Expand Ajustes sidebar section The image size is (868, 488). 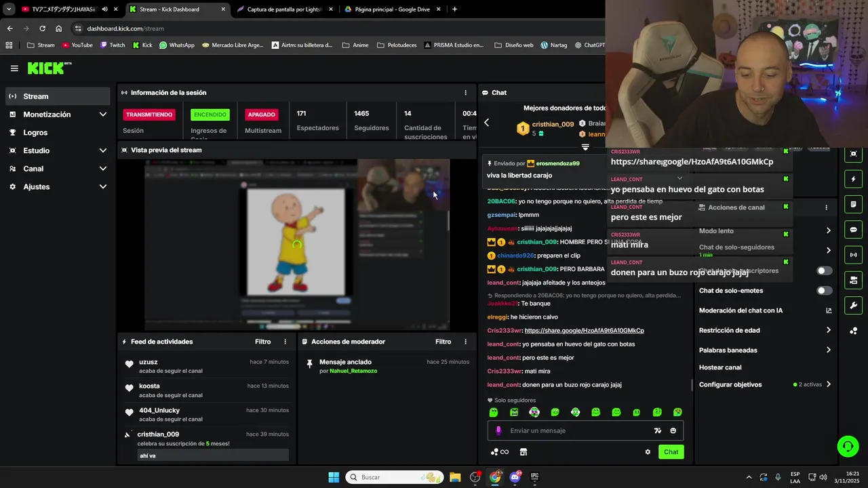(x=103, y=186)
